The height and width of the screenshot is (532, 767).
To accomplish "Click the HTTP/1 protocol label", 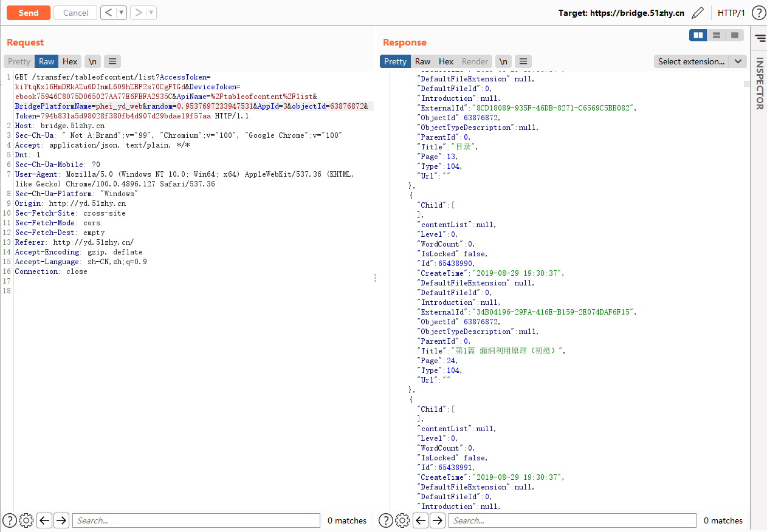I will tap(731, 13).
